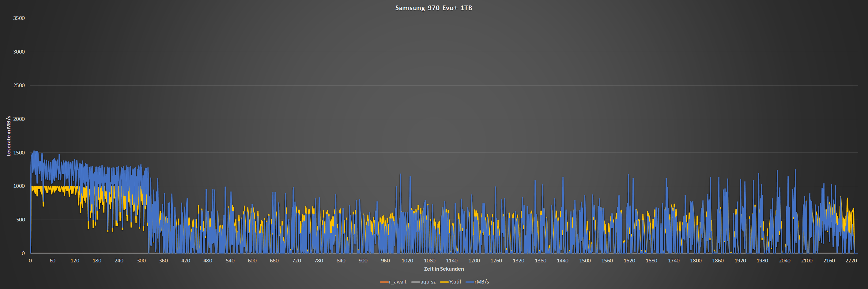Click the x-axis label 2160
Viewport: 868px width, 289px height.
tap(829, 261)
